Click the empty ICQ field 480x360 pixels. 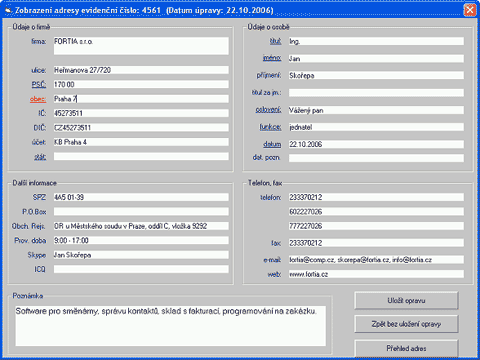[141, 269]
